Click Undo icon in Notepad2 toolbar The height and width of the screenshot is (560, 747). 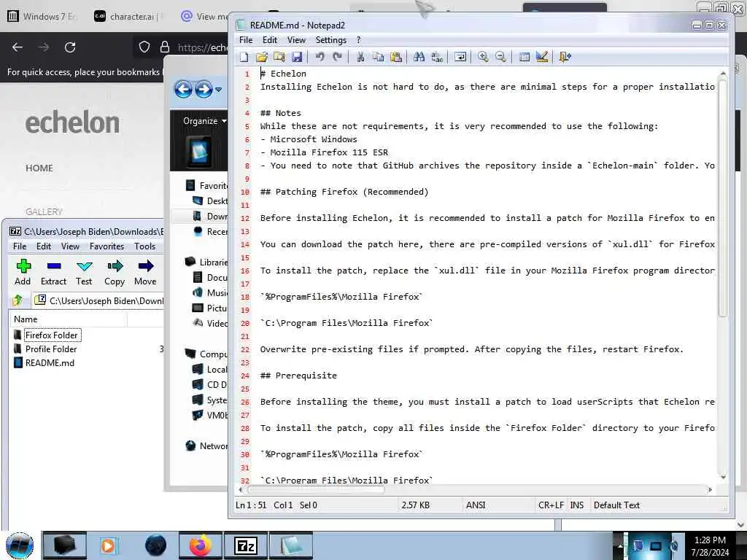click(x=320, y=57)
